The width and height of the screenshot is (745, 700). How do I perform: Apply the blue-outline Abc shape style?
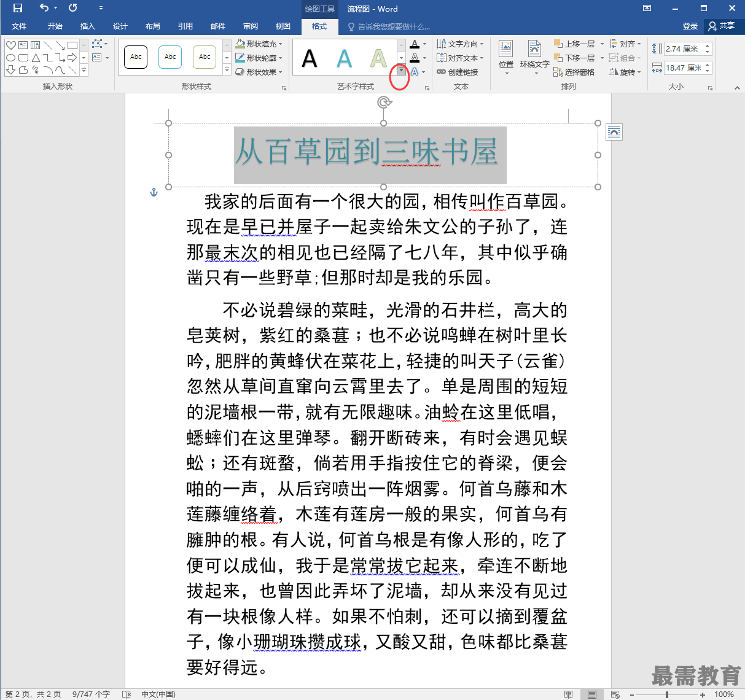170,56
